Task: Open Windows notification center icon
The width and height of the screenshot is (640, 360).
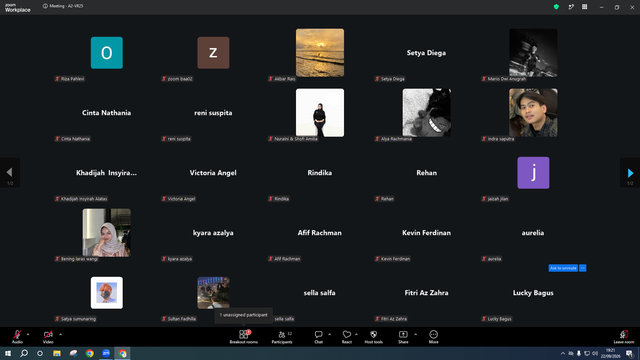Action: coord(630,353)
